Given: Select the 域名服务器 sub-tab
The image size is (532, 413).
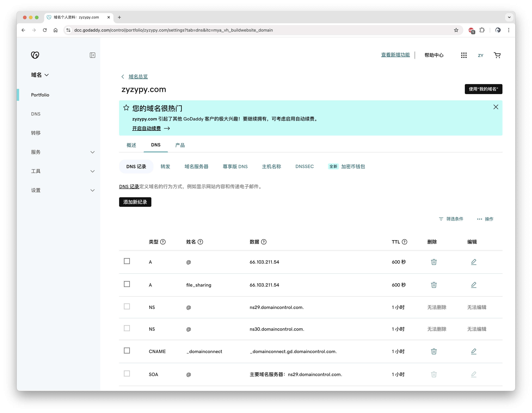Looking at the screenshot, I should [x=196, y=166].
